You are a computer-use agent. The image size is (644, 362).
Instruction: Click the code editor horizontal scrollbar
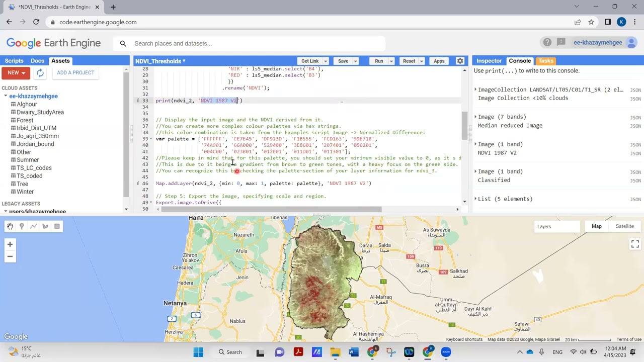[271, 209]
